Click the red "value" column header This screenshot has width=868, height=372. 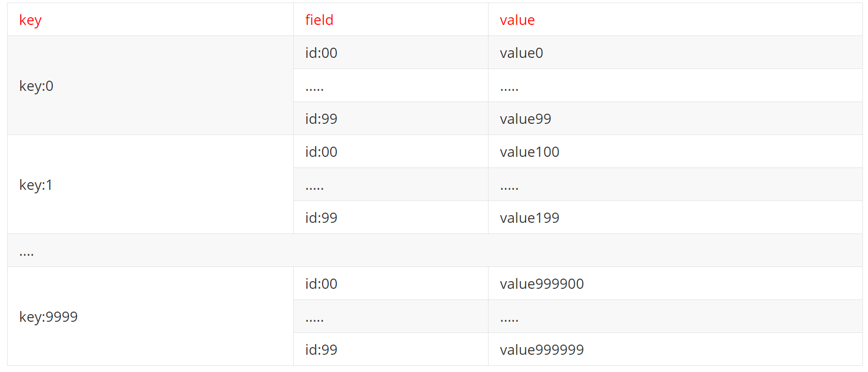pos(517,20)
